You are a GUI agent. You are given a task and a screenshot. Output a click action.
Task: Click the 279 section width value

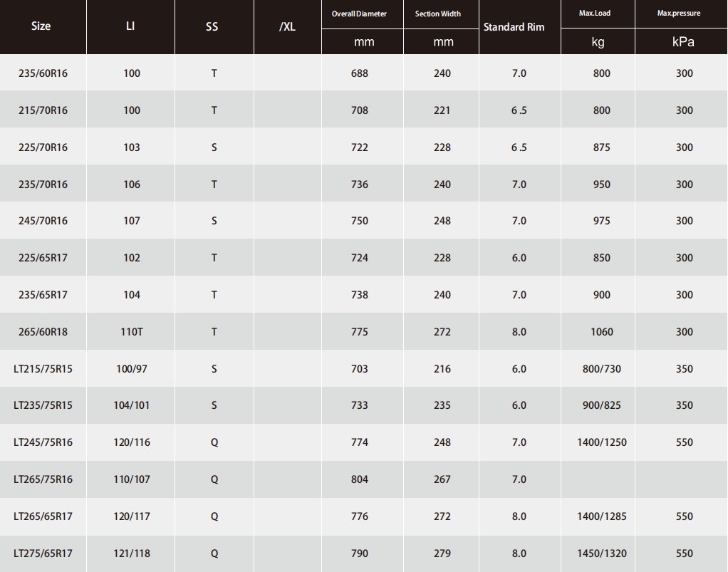(x=442, y=553)
